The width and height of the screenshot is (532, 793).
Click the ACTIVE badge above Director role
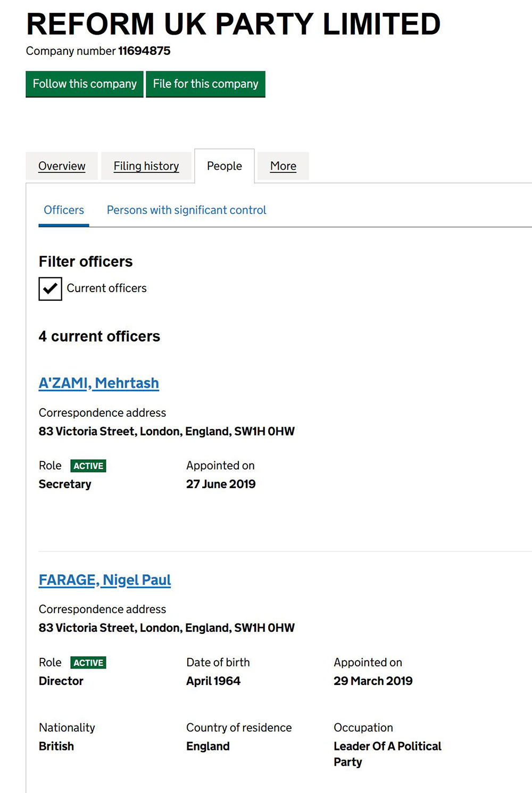coord(88,663)
